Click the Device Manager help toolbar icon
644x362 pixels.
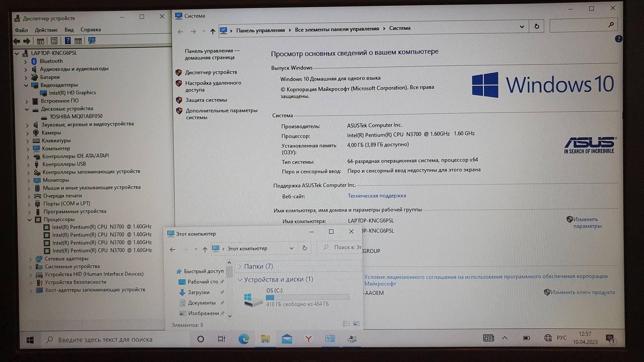coord(67,41)
